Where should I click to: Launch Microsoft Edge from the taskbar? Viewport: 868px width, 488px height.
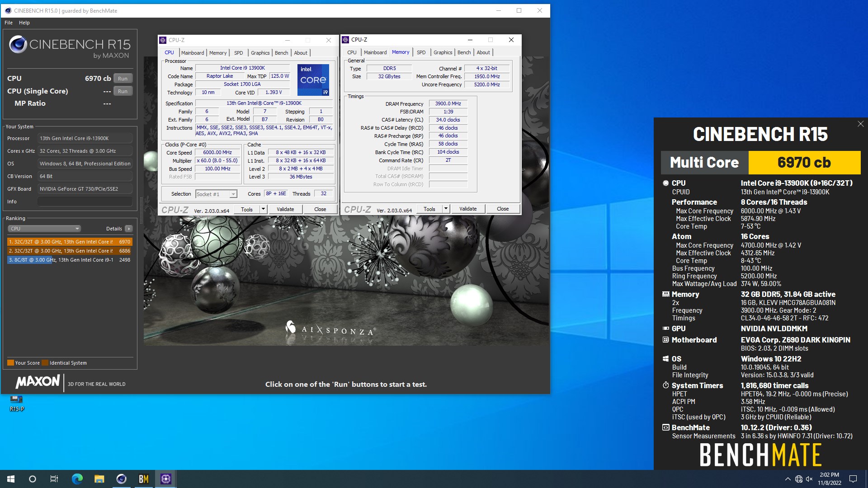(x=77, y=479)
